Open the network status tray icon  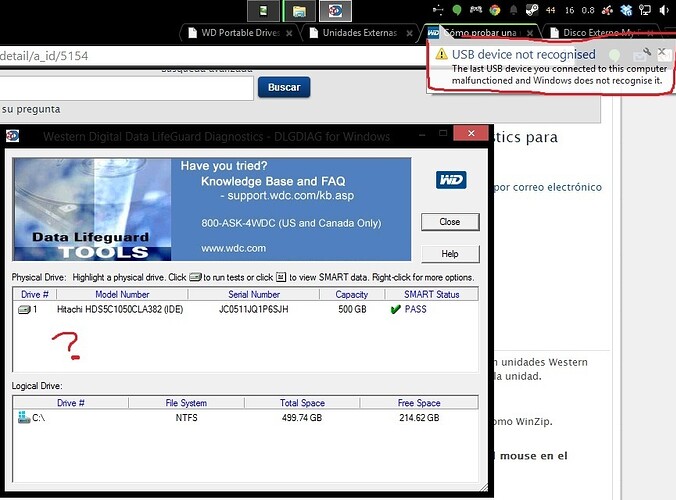point(645,10)
